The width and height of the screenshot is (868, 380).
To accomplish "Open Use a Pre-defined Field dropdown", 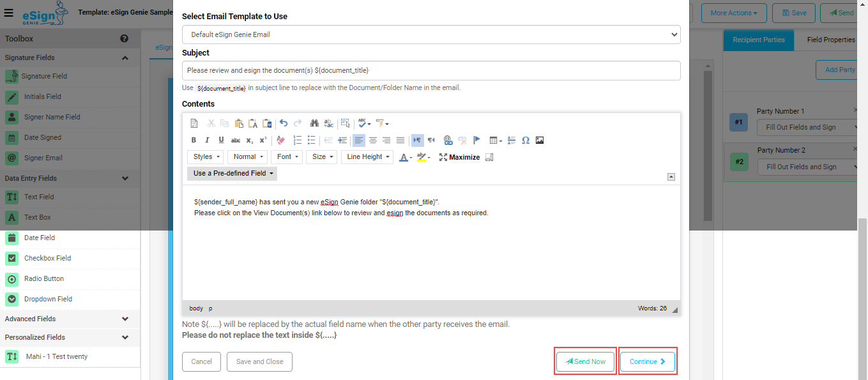I will coord(232,173).
